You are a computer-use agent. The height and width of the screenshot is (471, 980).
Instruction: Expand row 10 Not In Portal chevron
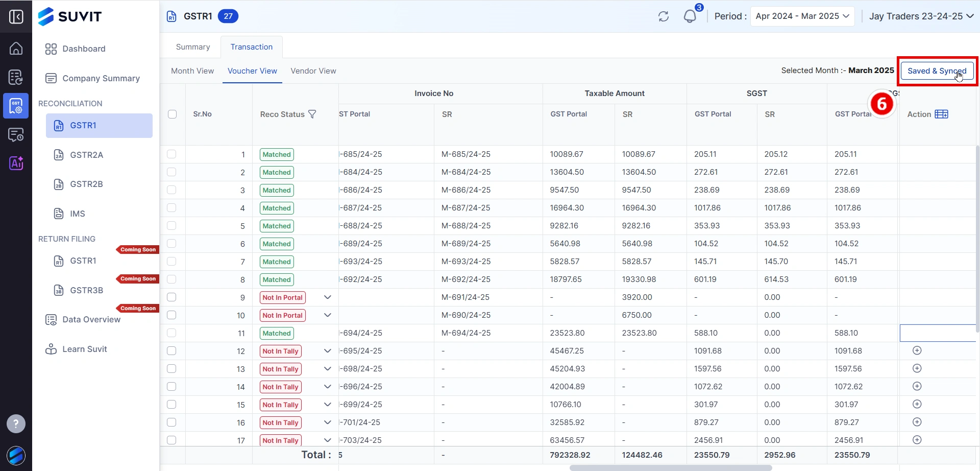(328, 315)
